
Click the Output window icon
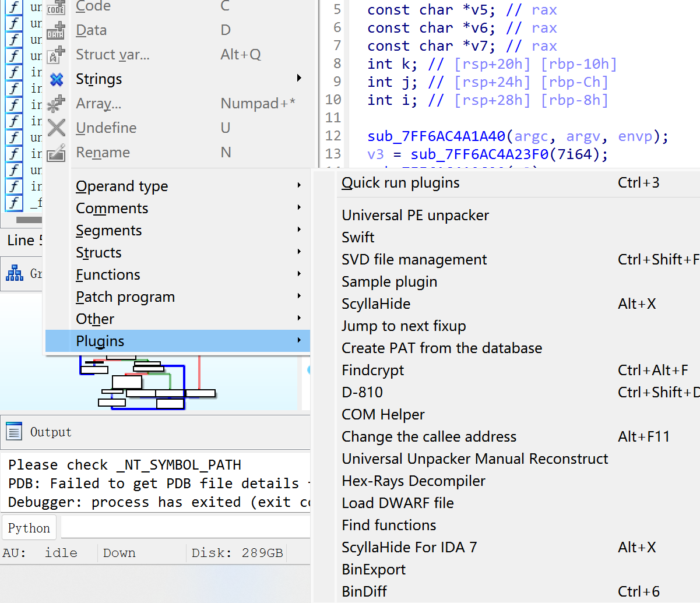[x=13, y=432]
